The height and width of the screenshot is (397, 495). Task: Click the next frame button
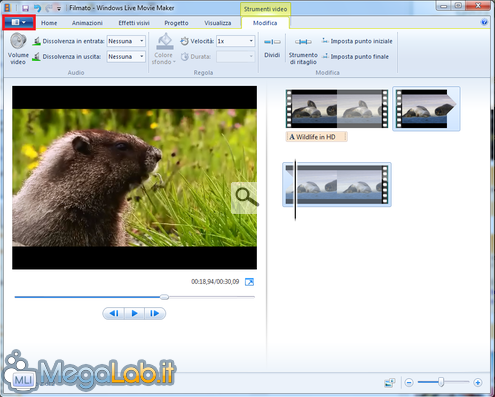click(x=155, y=313)
